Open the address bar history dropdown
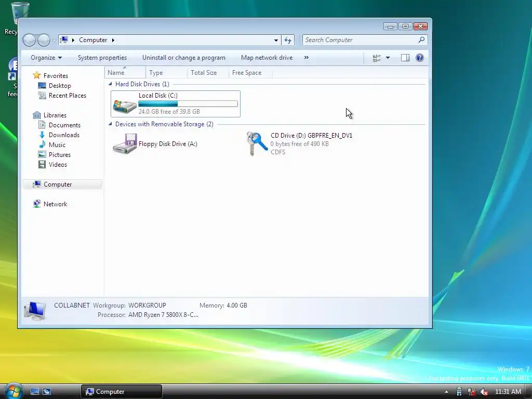Screen dimensions: 532x399 click(x=276, y=40)
